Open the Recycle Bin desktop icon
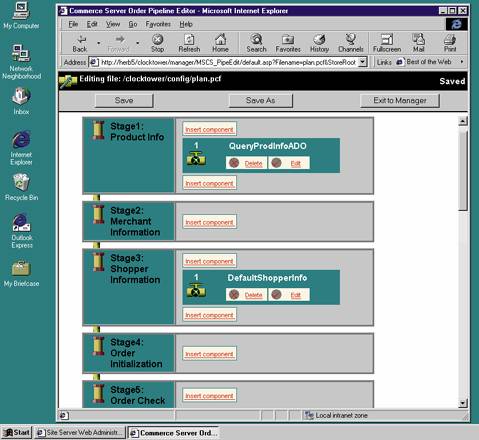479x440 pixels. (x=21, y=187)
